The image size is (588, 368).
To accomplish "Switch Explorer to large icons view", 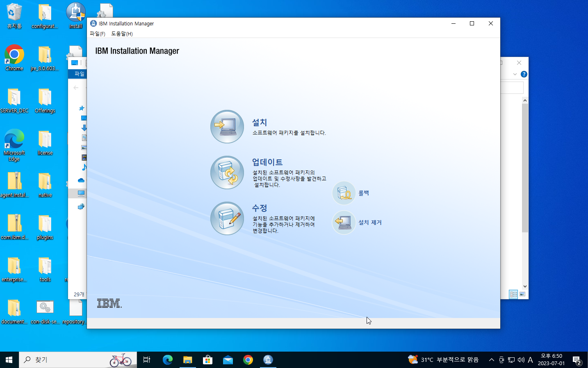I will point(522,294).
